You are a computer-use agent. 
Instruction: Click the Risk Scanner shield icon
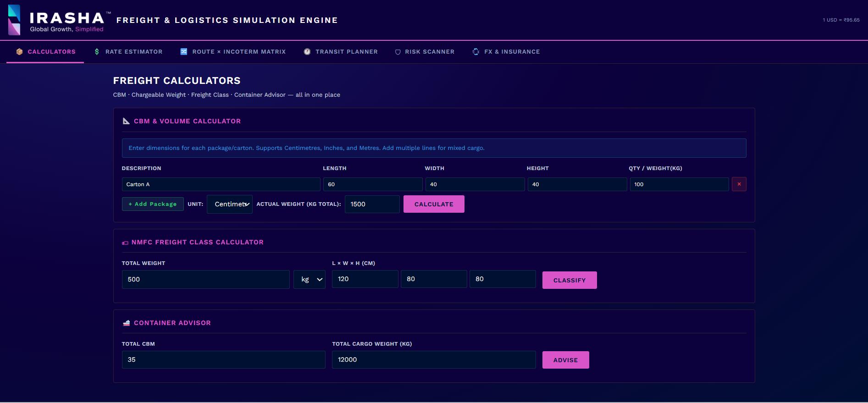point(398,52)
